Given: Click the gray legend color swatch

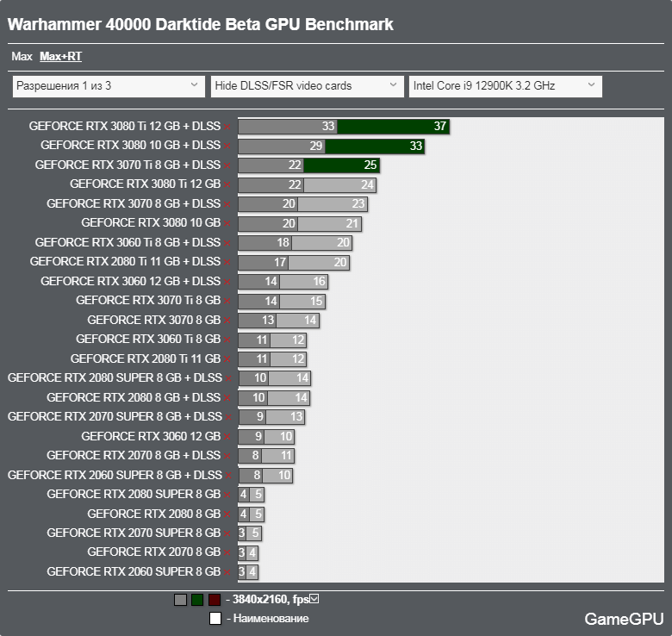Looking at the screenshot, I should click(180, 600).
